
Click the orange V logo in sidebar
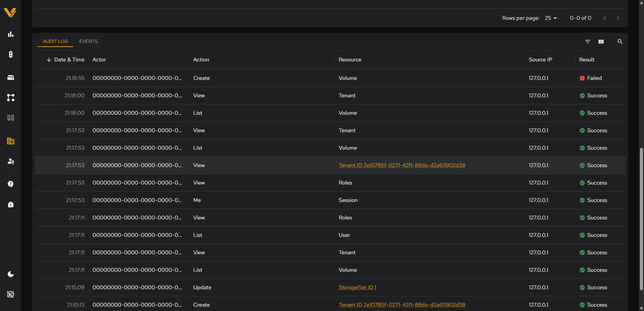point(10,13)
